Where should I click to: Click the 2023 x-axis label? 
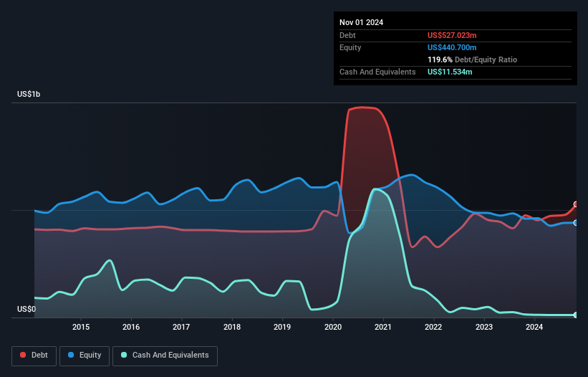coord(483,327)
